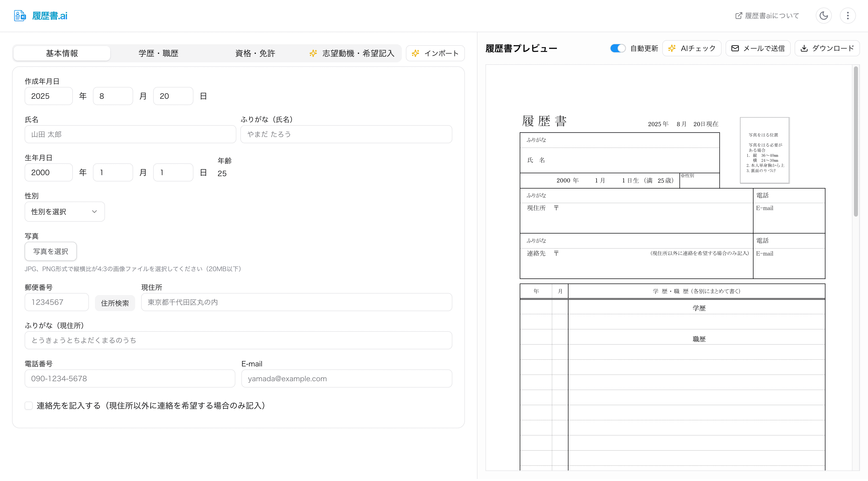Open the three-dot overflow menu

pyautogui.click(x=848, y=16)
